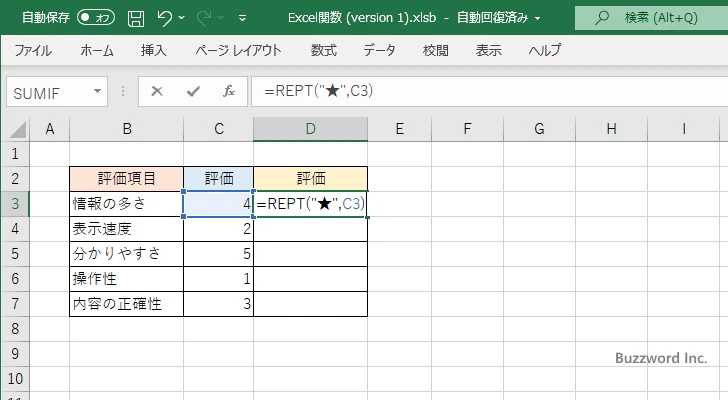Viewport: 728px width, 400px height.
Task: Click cell C3 with value 4
Action: [219, 204]
